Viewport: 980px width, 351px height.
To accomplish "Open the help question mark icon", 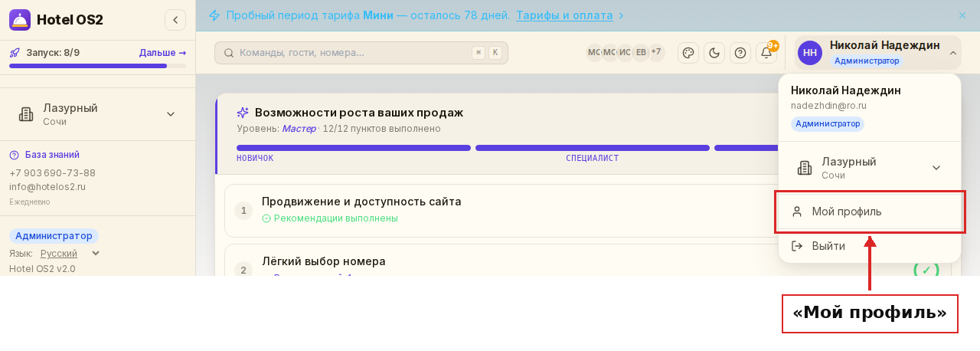I will coord(740,53).
